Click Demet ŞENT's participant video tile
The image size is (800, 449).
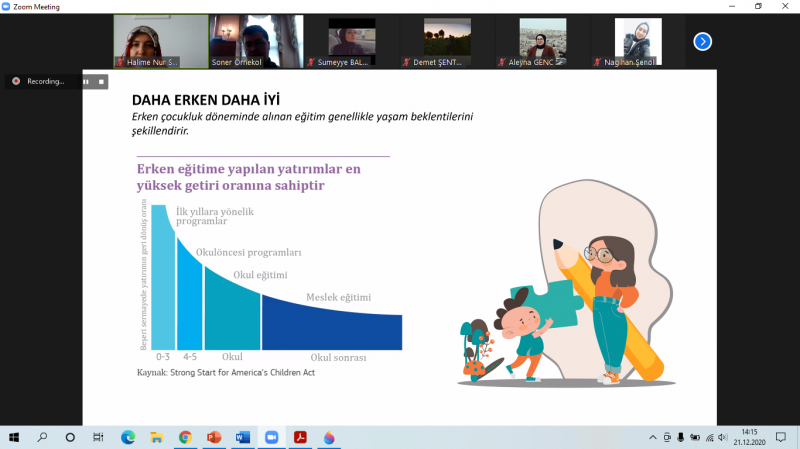pyautogui.click(x=447, y=41)
